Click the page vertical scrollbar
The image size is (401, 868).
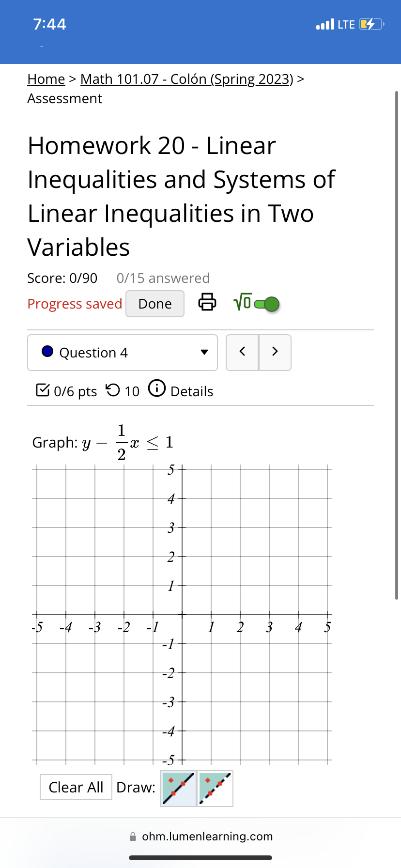[397, 339]
